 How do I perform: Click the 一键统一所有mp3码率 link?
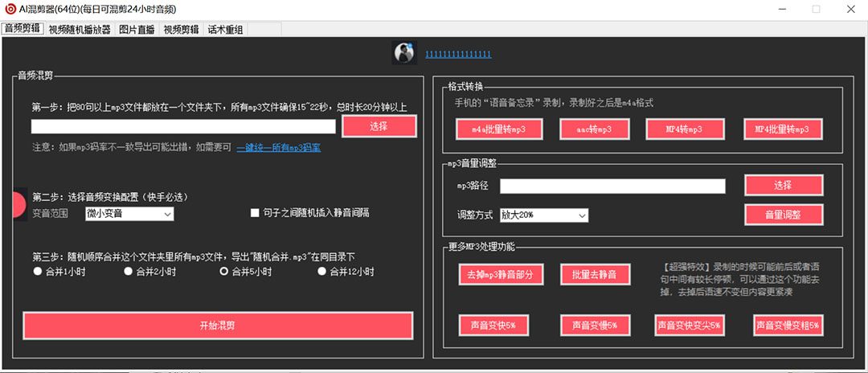pyautogui.click(x=278, y=148)
